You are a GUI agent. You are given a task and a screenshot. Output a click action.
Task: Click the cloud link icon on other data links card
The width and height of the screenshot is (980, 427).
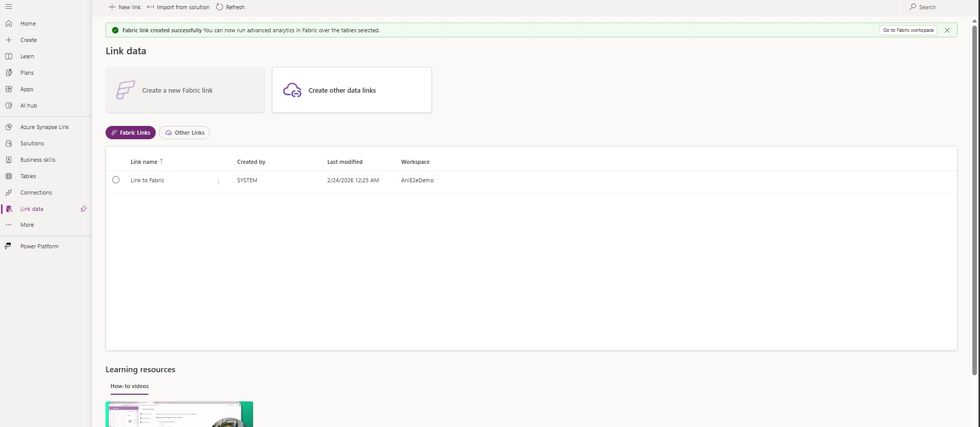click(292, 90)
